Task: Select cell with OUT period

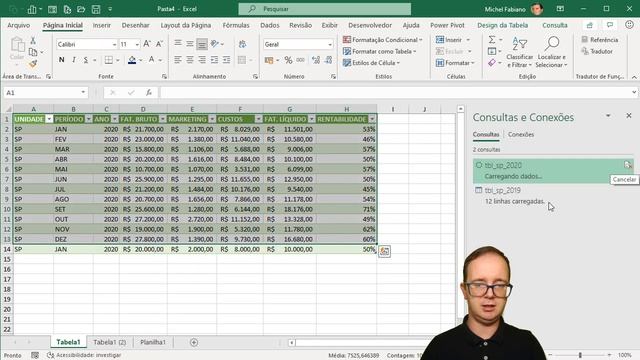Action: tap(73, 219)
